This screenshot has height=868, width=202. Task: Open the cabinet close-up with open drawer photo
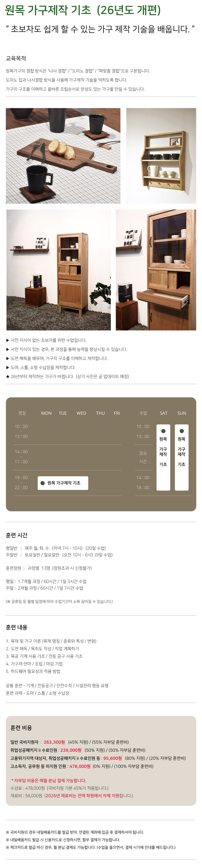click(x=156, y=270)
